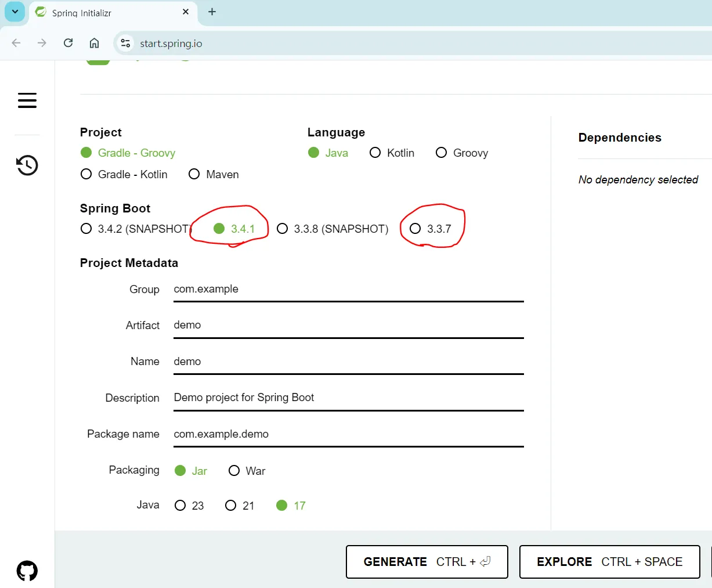The width and height of the screenshot is (712, 588).
Task: Select Java version 23
Action: coord(189,506)
